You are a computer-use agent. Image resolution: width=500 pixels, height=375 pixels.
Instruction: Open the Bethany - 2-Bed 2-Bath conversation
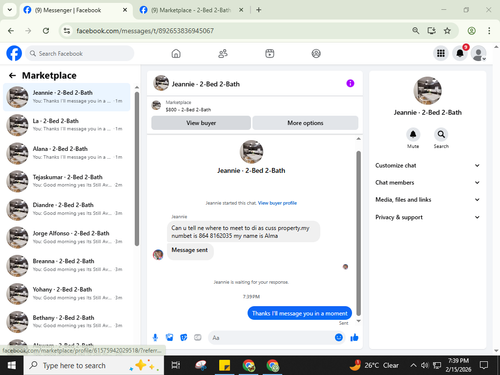67,321
